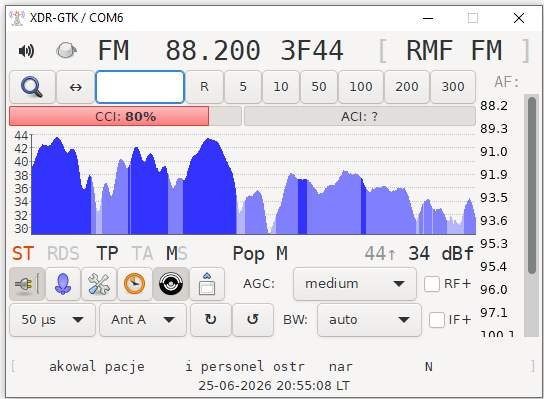Click the CCI 80% progress bar

tap(125, 116)
